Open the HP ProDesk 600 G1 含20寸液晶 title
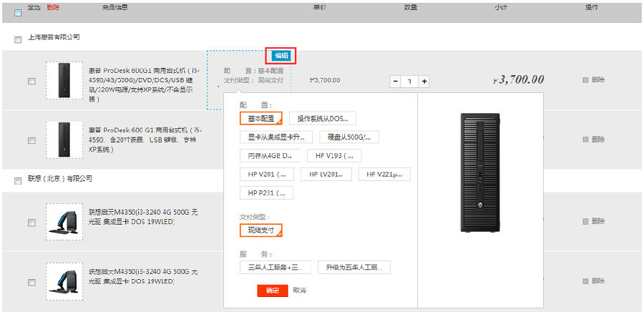 coord(145,140)
